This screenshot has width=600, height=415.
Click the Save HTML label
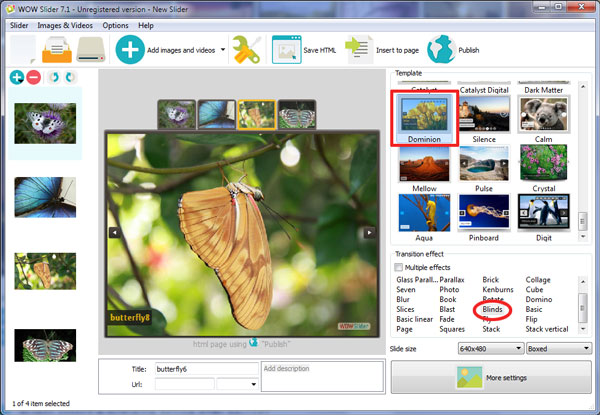pyautogui.click(x=320, y=50)
